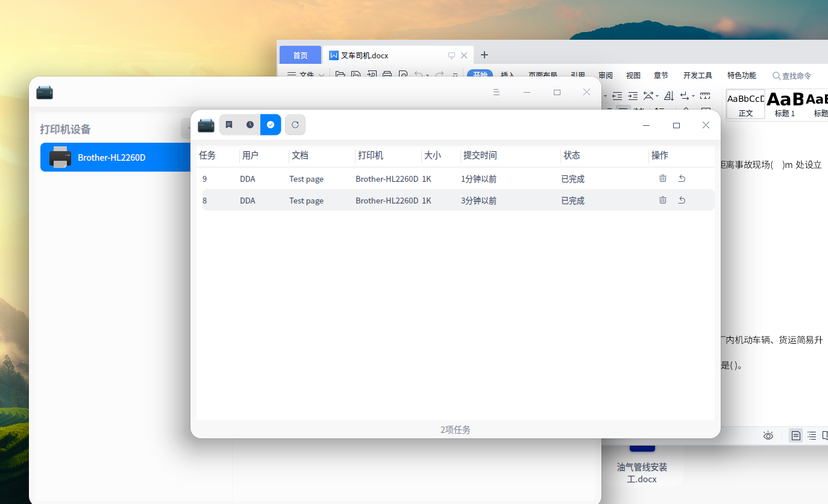
Task: Reprint job 8 using the restart arrow icon
Action: pyautogui.click(x=682, y=200)
